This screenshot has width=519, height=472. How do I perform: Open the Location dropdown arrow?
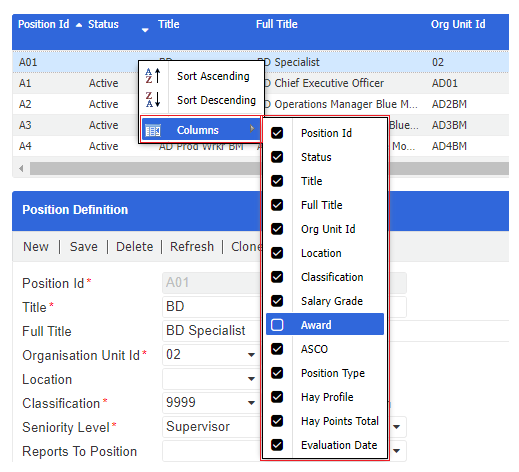252,379
